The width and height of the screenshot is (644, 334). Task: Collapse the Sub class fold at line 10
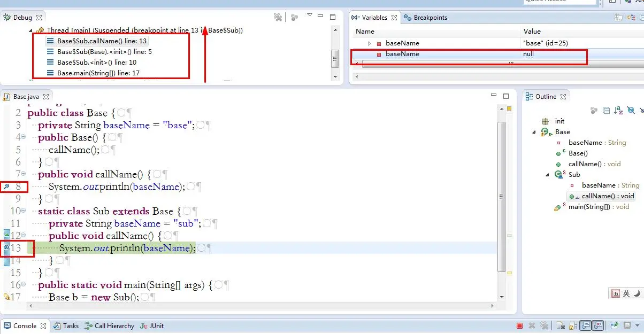(23, 211)
